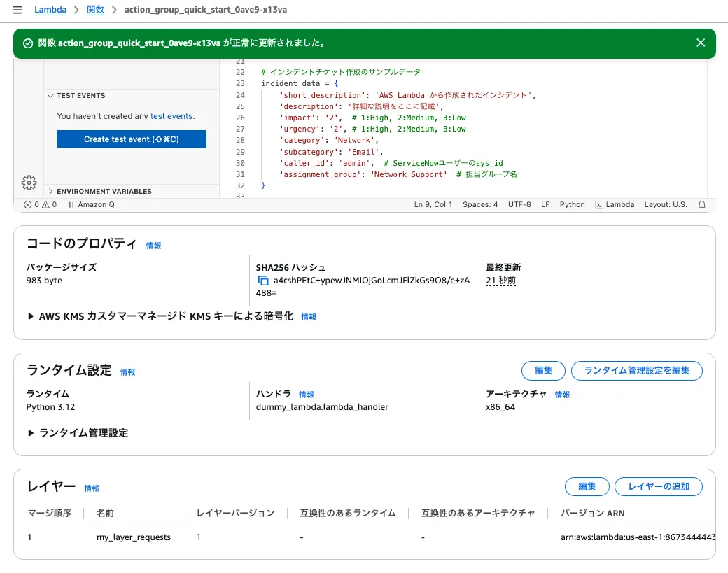Click バージョン ARN column header
The height and width of the screenshot is (573, 728).
(593, 513)
